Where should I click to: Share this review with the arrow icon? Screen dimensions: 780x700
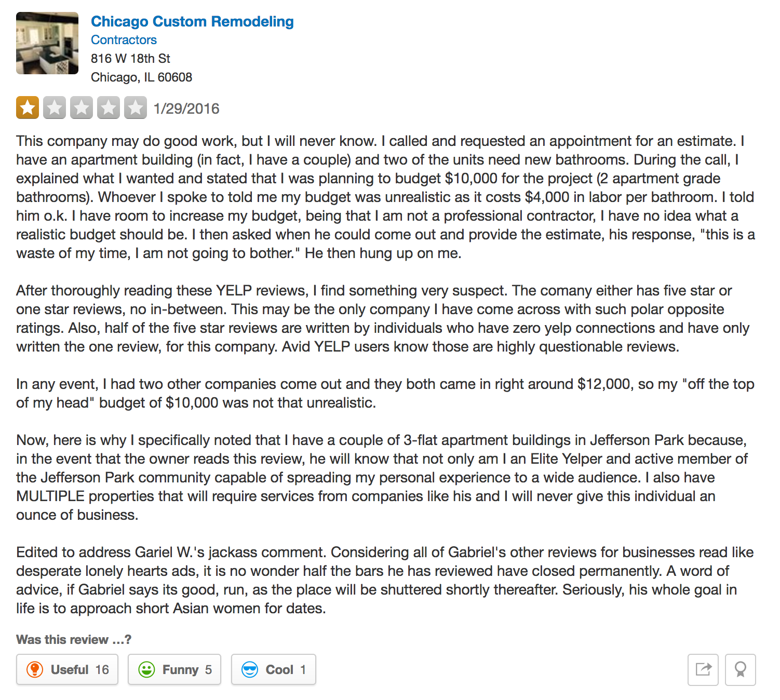tap(703, 669)
